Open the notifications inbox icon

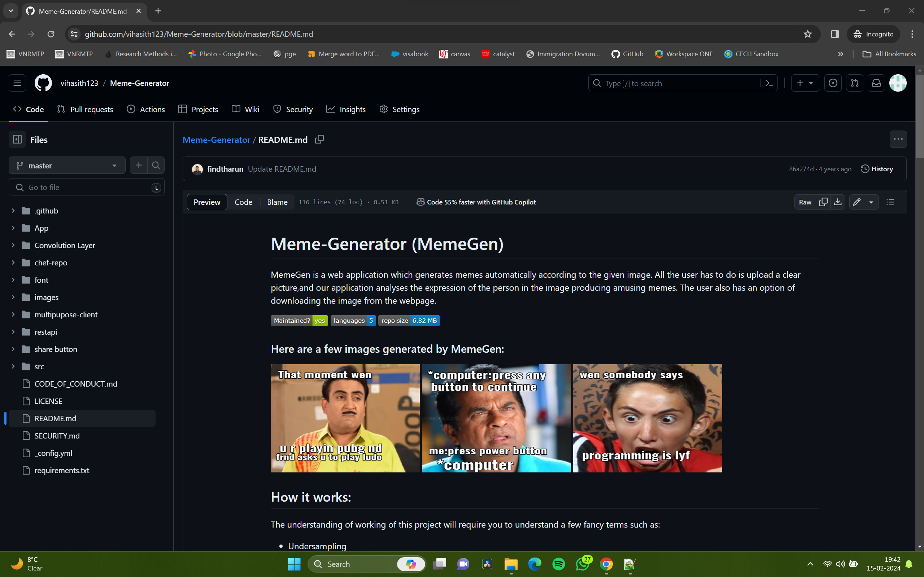[876, 83]
